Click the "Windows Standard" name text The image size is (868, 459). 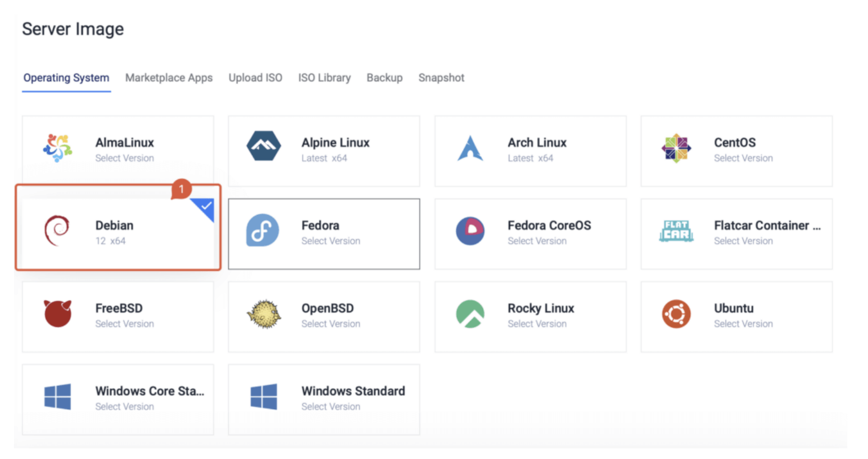click(353, 391)
